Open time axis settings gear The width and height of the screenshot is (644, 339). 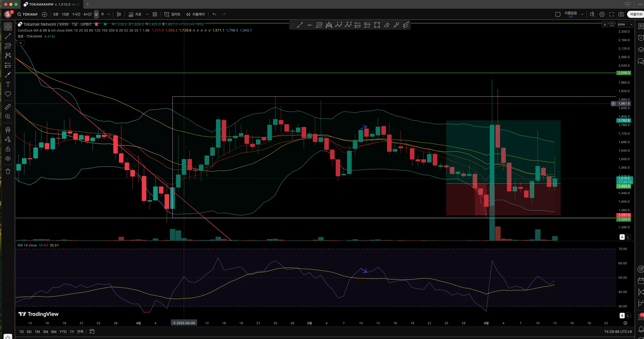625,323
